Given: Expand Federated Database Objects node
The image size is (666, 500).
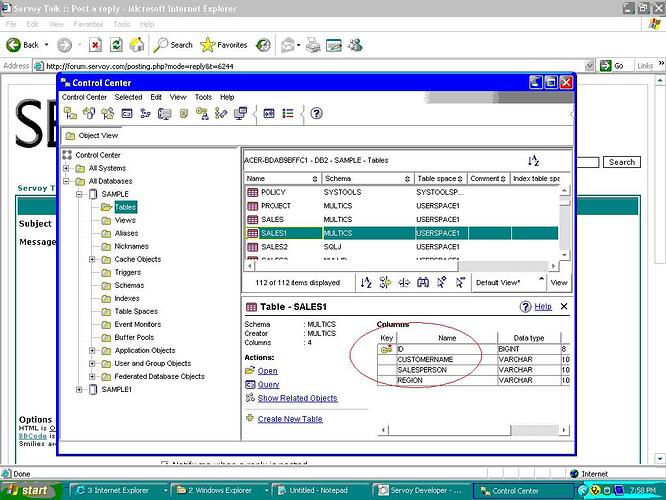Looking at the screenshot, I should [x=92, y=376].
